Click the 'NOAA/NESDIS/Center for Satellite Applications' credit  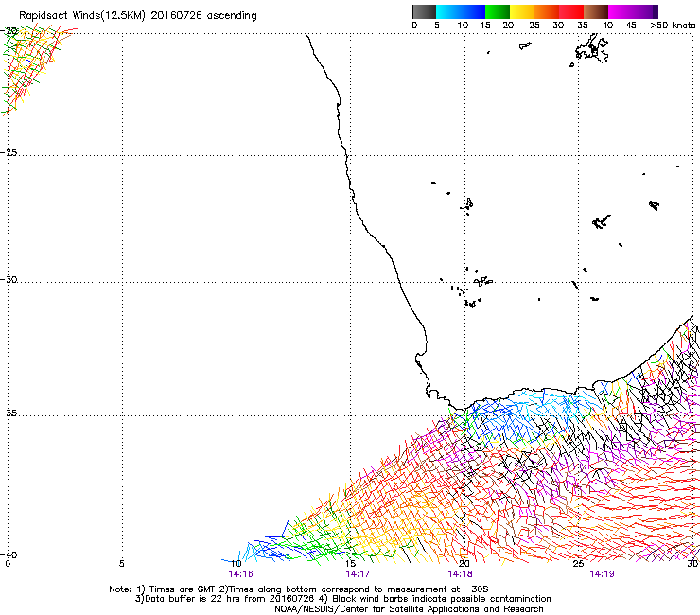click(x=409, y=609)
